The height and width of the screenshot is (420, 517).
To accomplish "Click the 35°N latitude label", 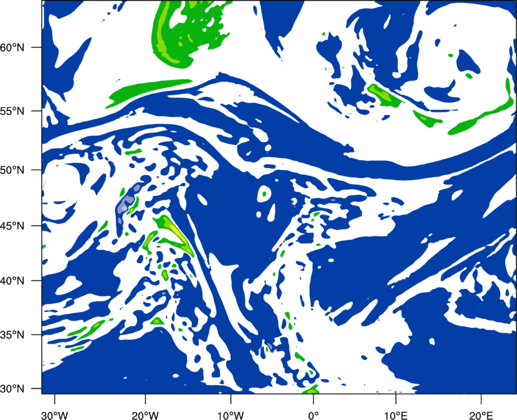I will 12,335.
